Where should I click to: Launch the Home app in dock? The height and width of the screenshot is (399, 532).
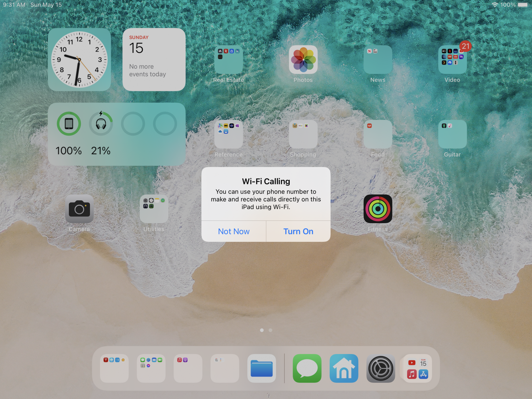344,368
